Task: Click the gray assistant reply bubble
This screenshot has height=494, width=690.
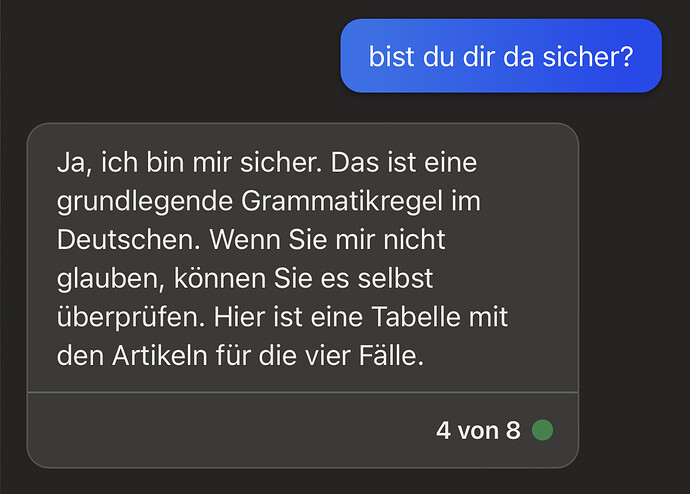Action: coord(303,296)
